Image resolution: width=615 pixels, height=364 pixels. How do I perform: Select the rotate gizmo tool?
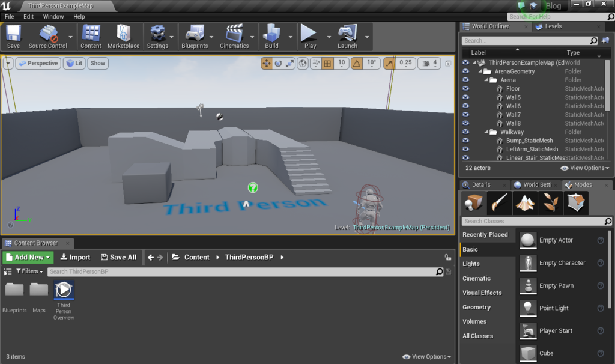(278, 63)
